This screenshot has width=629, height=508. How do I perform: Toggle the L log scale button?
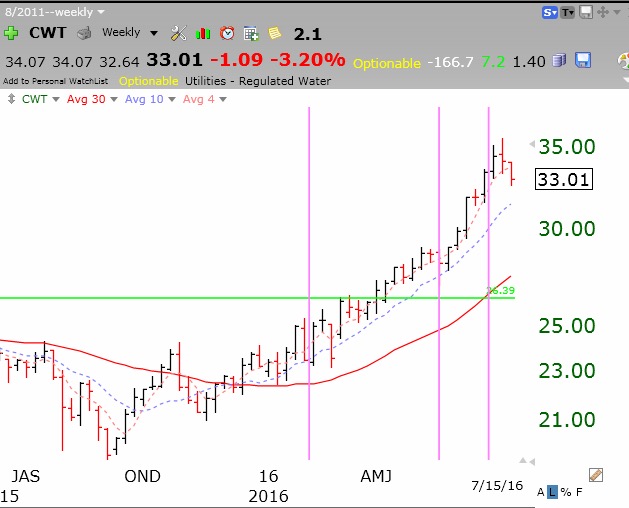pyautogui.click(x=552, y=493)
